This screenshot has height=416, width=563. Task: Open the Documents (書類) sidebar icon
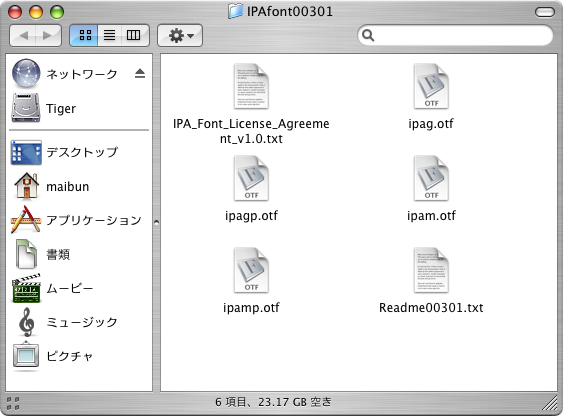coord(26,254)
